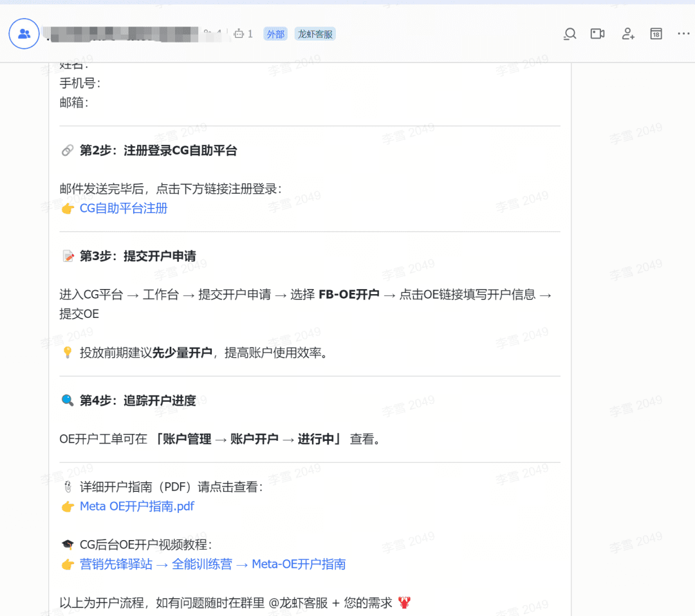Click the pointing-hand emoji before Meta OE开户指南.pdf
Screen dimensions: 695x616
coord(68,507)
